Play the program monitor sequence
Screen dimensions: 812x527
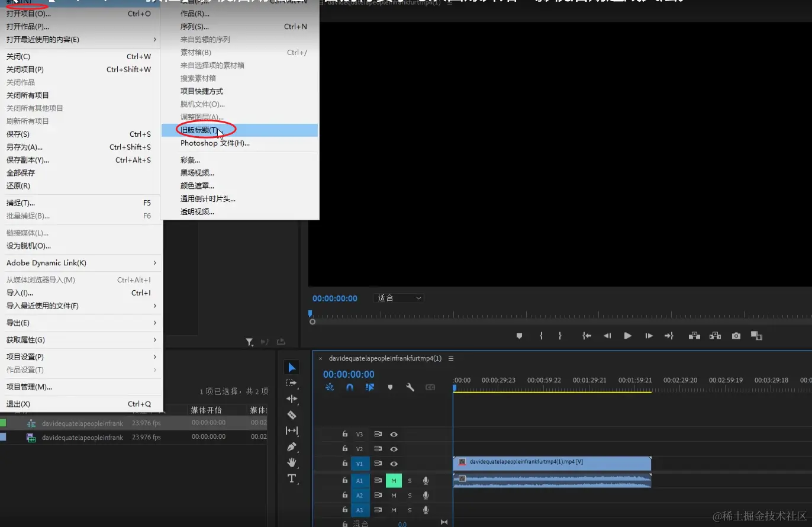[x=627, y=336]
